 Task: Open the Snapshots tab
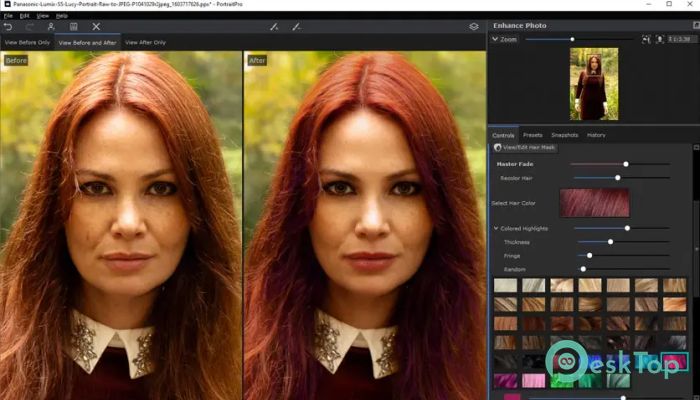(565, 135)
